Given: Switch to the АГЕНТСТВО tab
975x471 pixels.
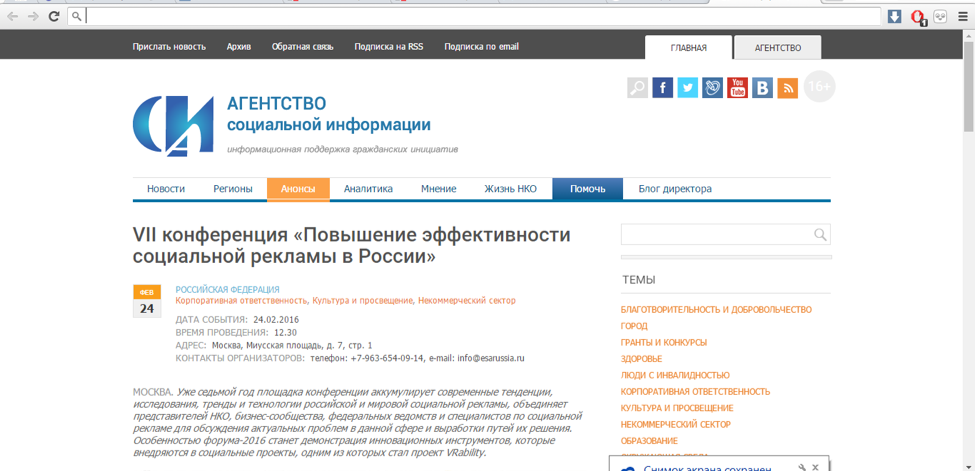Looking at the screenshot, I should coord(777,48).
